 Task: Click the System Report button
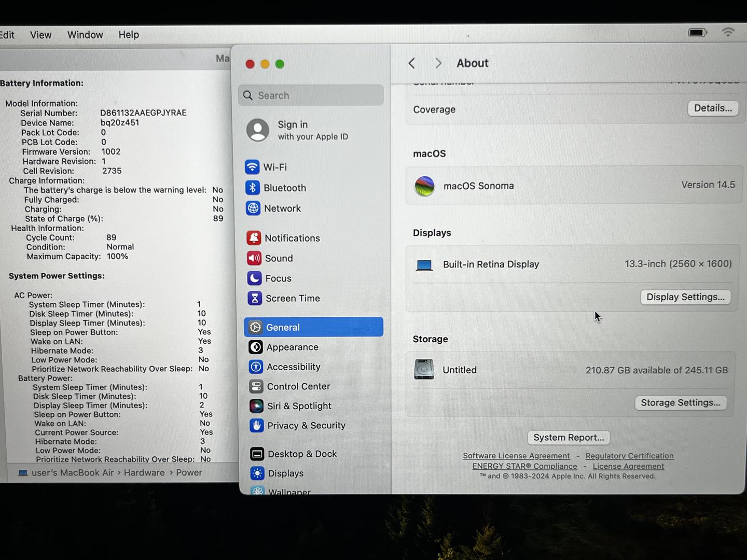pyautogui.click(x=569, y=438)
